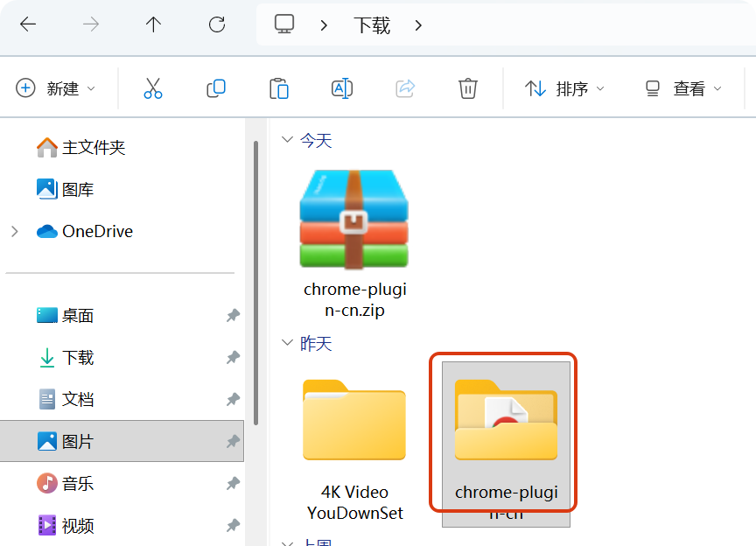Click the pin icon next to 音乐

tap(233, 483)
